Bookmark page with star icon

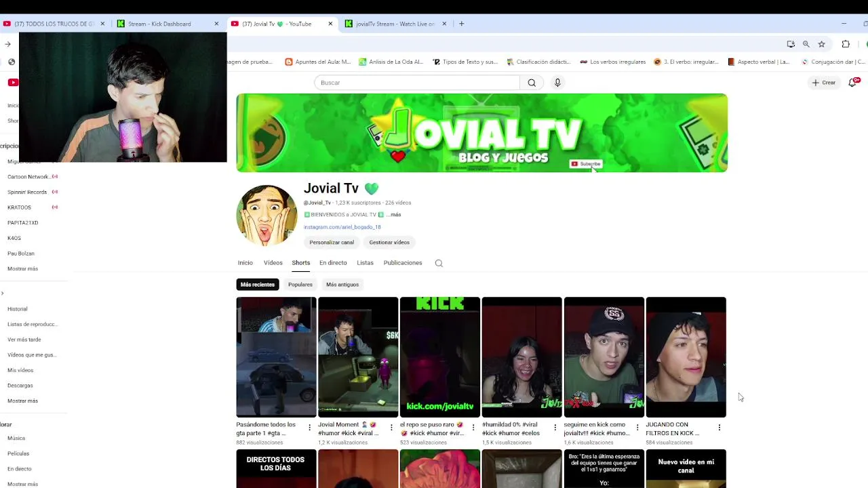coord(821,44)
